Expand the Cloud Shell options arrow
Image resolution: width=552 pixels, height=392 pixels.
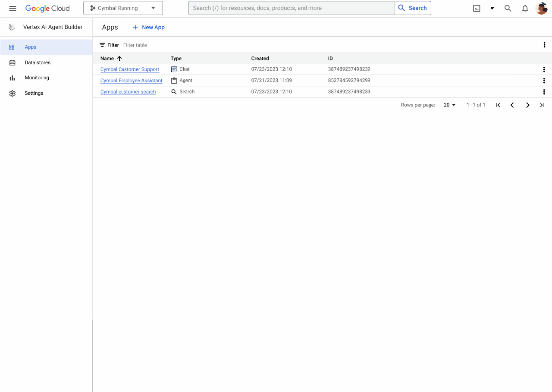tap(492, 8)
